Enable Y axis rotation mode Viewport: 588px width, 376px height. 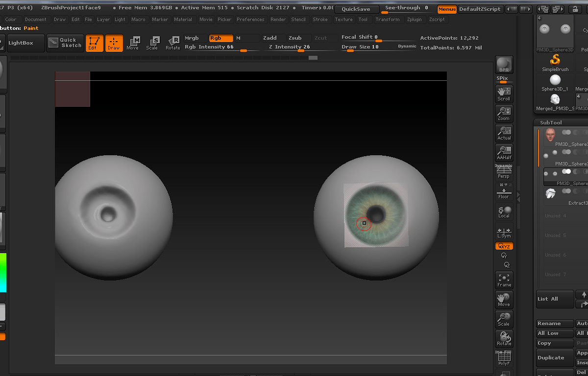504,256
